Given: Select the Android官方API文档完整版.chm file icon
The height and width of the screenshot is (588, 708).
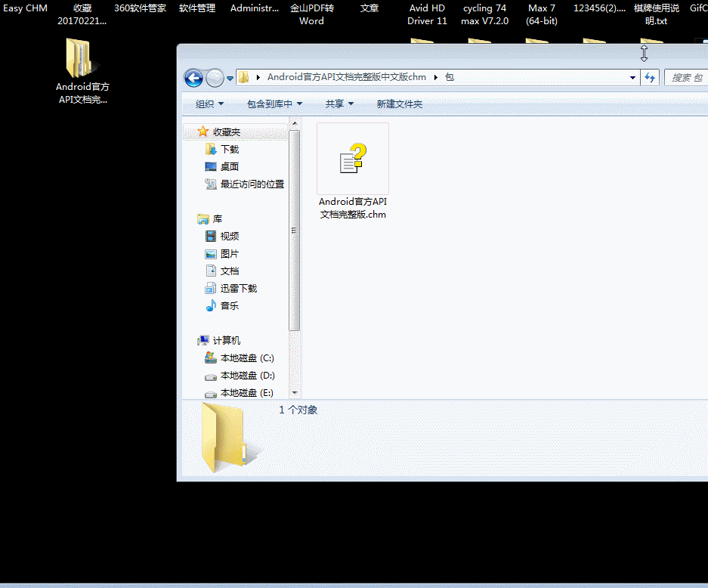Looking at the screenshot, I should (353, 159).
